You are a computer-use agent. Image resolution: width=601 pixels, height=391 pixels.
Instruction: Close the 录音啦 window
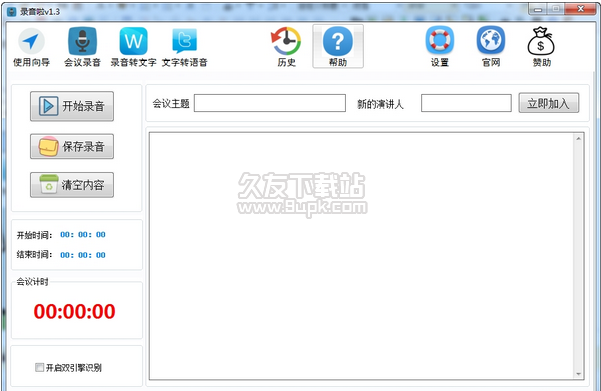(580, 9)
